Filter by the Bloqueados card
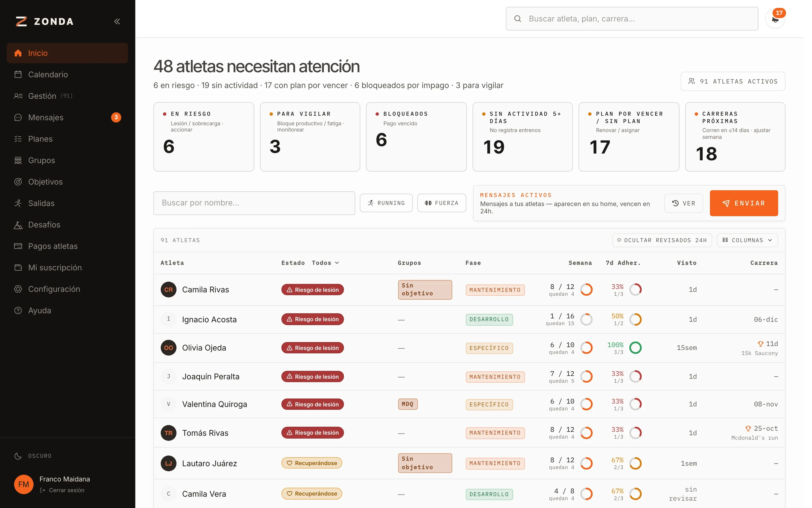The height and width of the screenshot is (508, 812). (416, 137)
